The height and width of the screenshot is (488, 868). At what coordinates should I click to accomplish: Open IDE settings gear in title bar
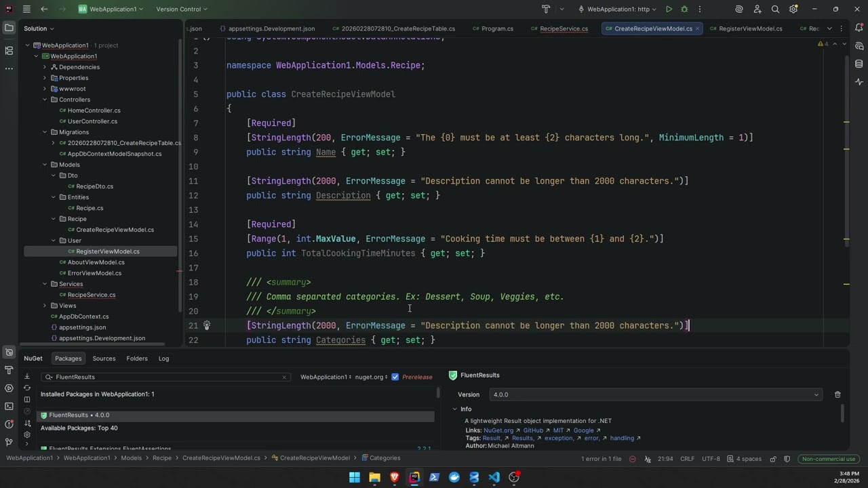793,9
